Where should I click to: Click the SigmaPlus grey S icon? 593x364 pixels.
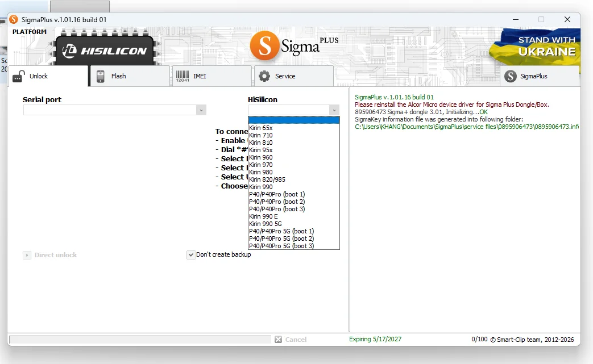[x=511, y=76]
